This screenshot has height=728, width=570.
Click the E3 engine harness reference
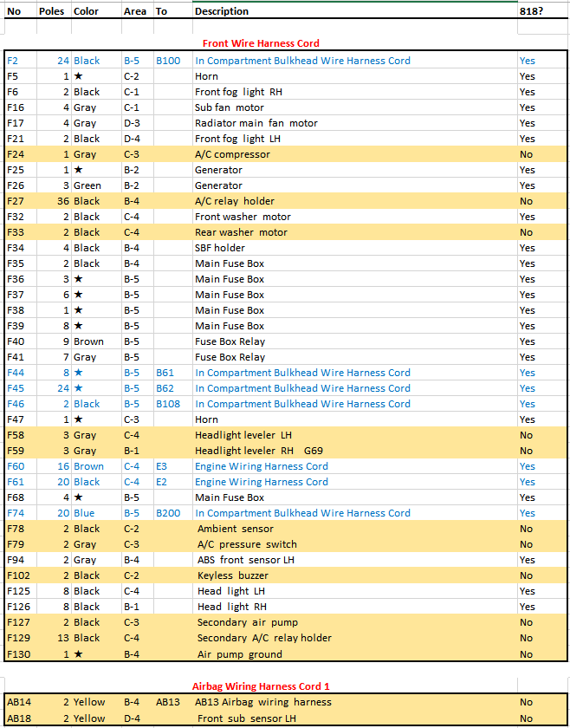162,466
